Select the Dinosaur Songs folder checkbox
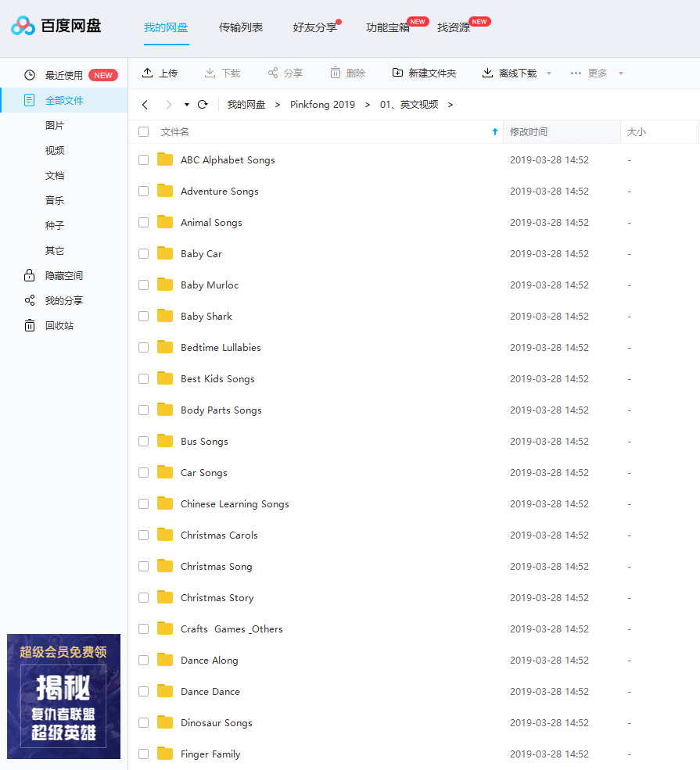 (x=143, y=722)
